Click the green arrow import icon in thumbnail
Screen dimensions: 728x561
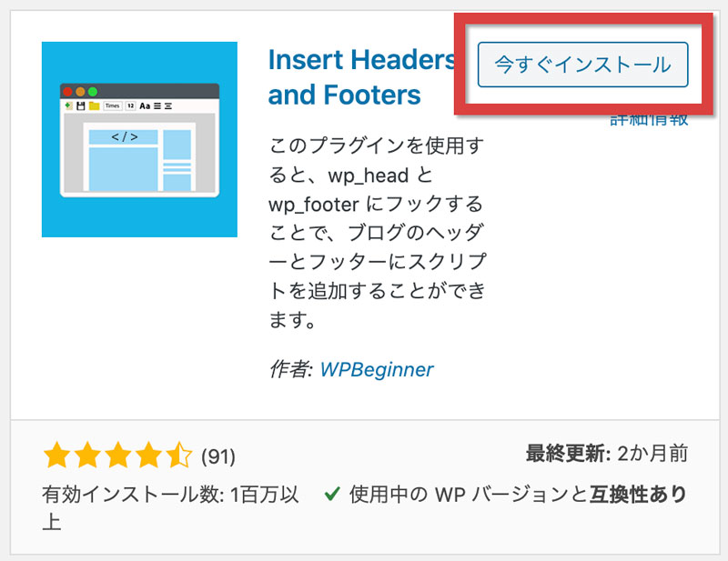tap(68, 105)
